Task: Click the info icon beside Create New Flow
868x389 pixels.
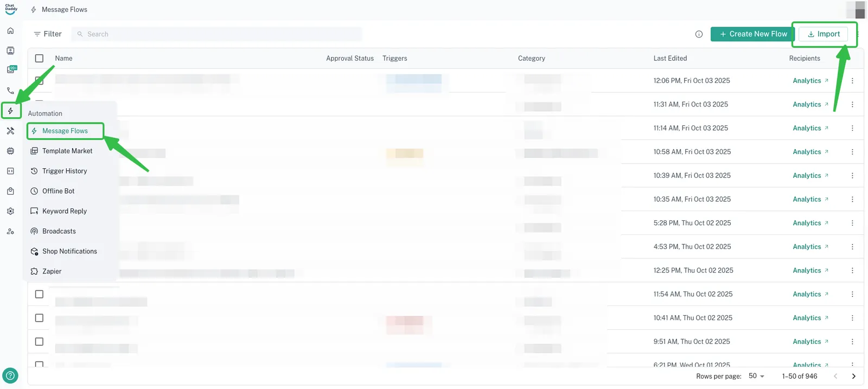Action: 699,34
